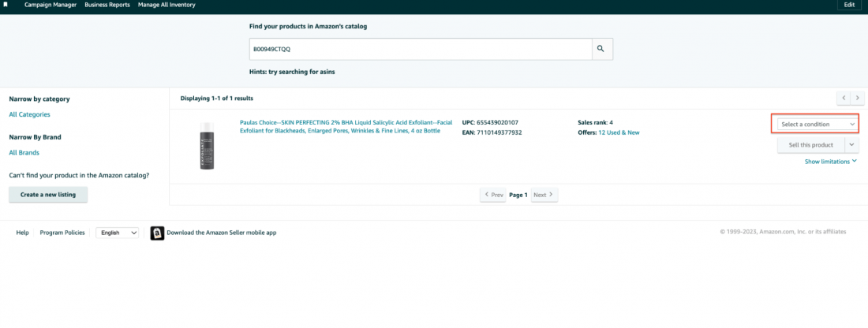Select the All Brands link

[x=24, y=153]
